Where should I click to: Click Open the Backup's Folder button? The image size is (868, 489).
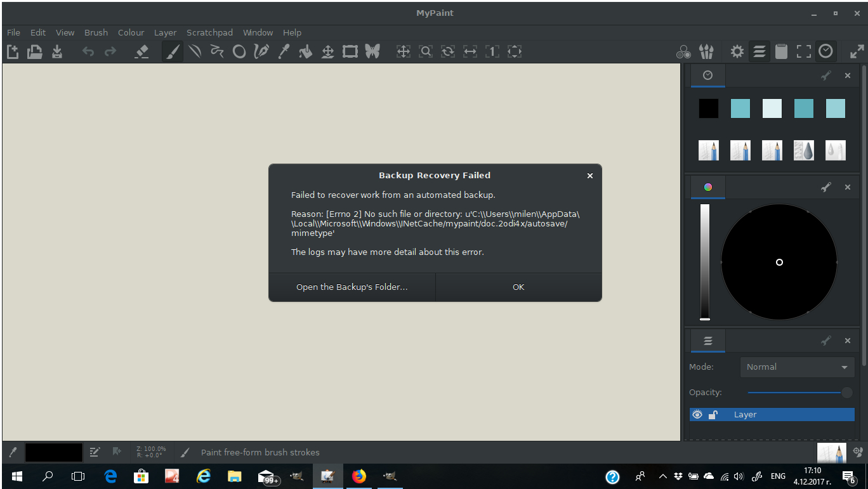click(352, 287)
